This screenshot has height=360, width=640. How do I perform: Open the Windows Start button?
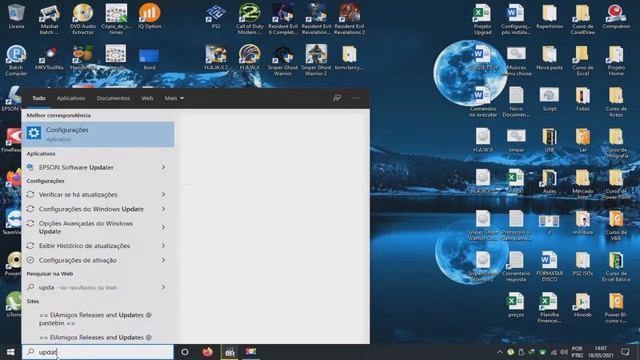[x=11, y=352]
